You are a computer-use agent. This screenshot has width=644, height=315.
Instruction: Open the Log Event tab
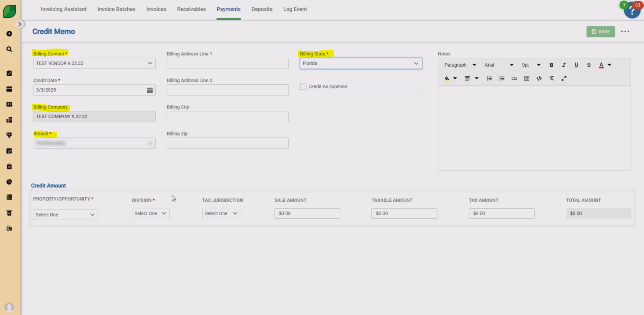point(295,9)
